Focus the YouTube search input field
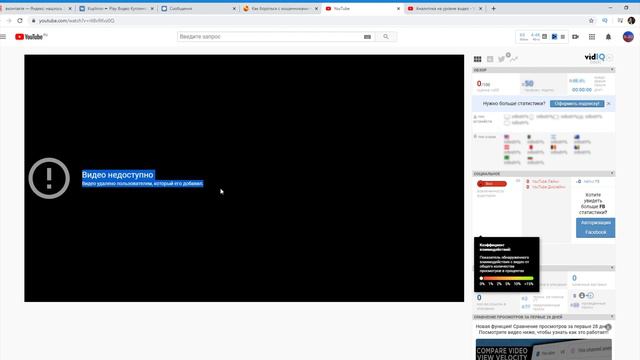Screen dimensions: 640x360 pyautogui.click(x=269, y=37)
